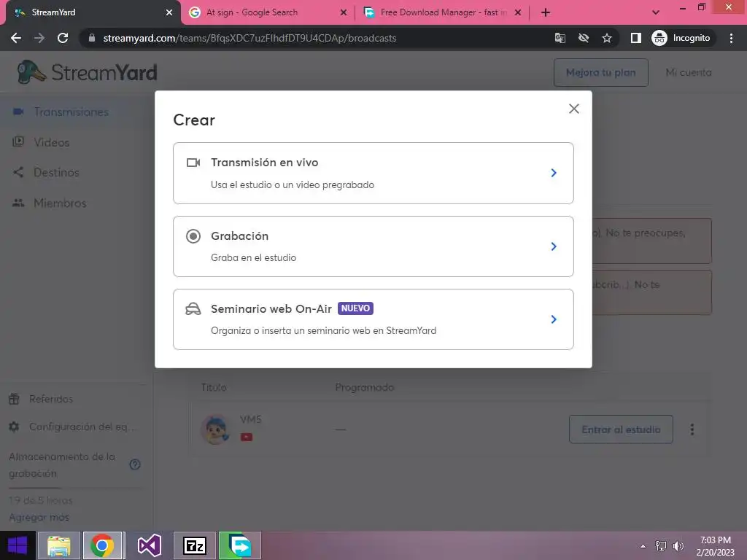Screen dimensions: 747x560
Task: Choose the Grabación option
Action: [373, 246]
